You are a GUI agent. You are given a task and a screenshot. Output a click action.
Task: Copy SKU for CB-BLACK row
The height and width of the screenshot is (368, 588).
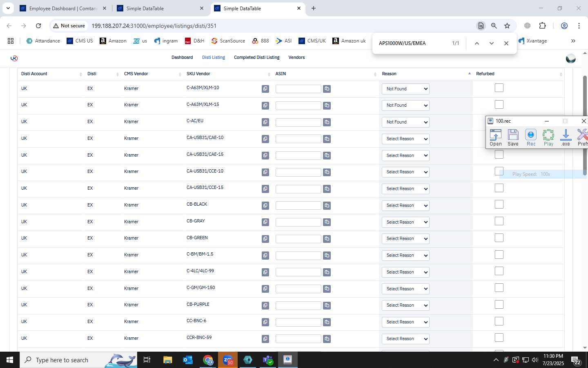point(265,206)
